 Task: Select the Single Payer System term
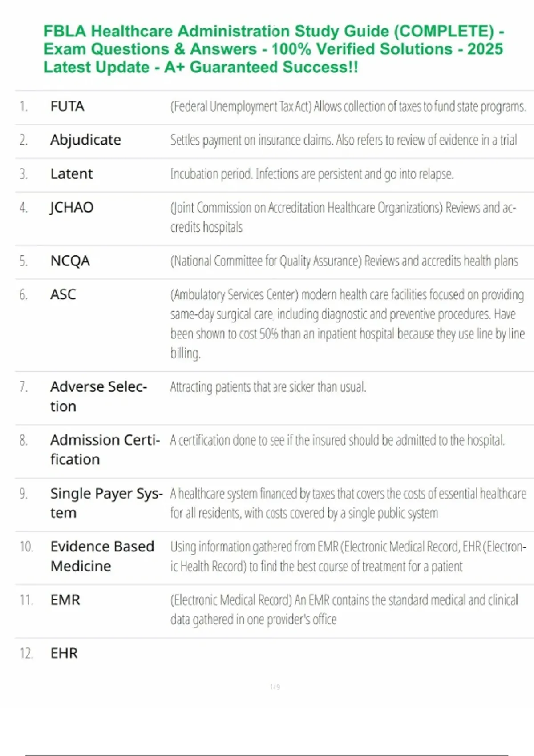tap(106, 503)
